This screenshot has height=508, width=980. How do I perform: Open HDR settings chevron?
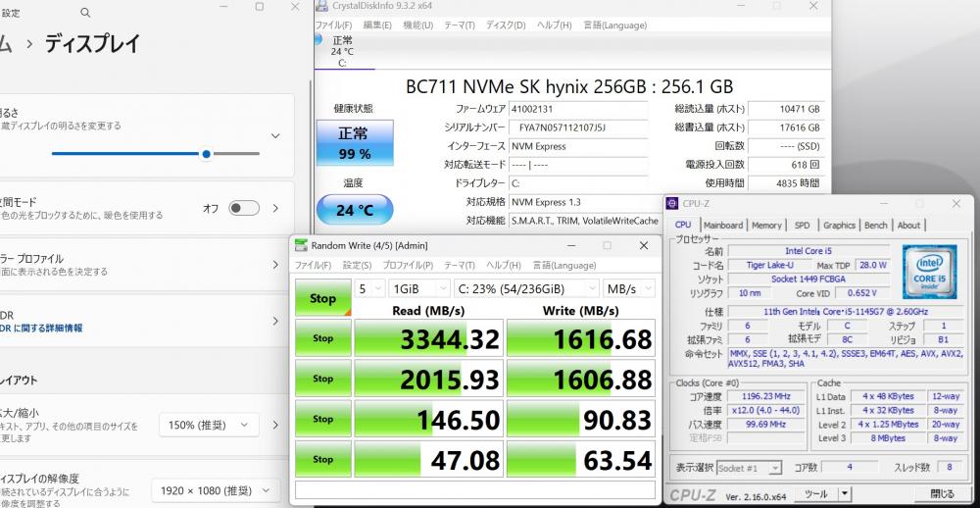coord(275,321)
